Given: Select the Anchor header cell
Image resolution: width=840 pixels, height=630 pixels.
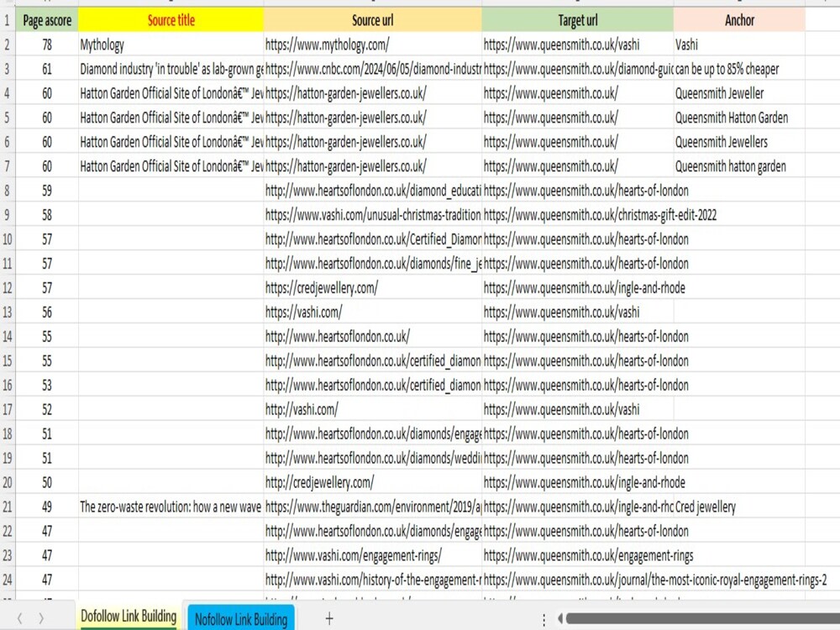Looking at the screenshot, I should (x=739, y=20).
